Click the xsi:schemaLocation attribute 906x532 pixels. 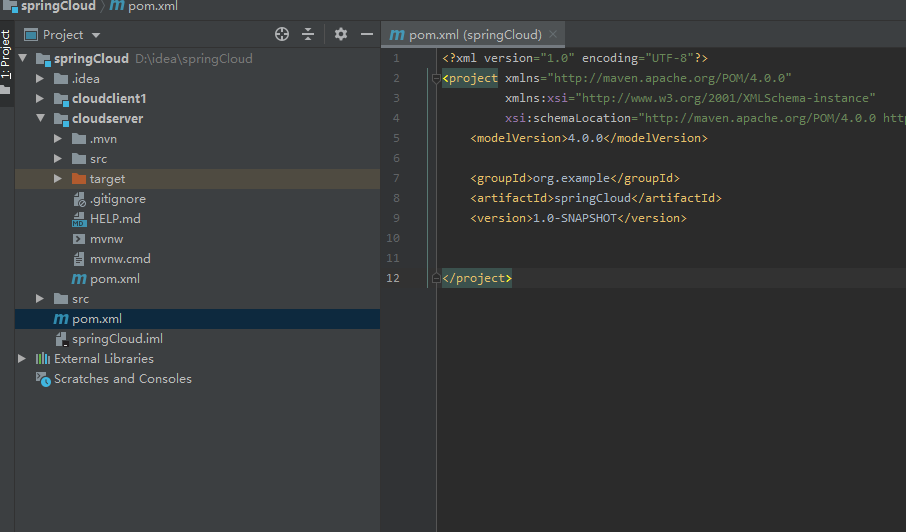click(569, 118)
